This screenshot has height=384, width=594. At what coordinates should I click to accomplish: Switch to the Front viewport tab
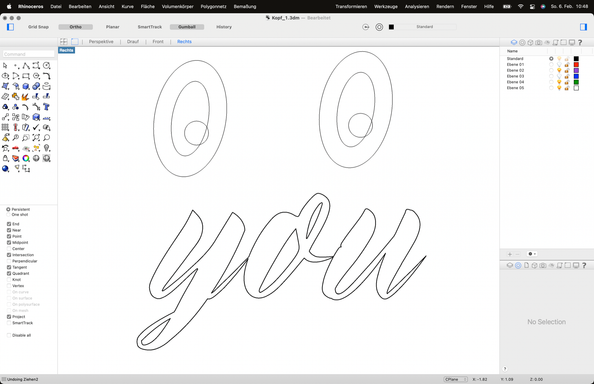click(x=158, y=42)
